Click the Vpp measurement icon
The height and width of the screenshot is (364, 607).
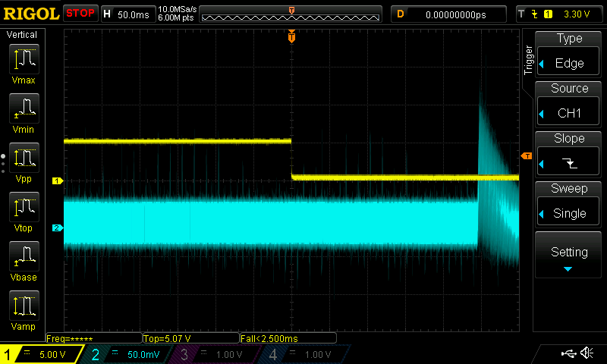(x=24, y=162)
